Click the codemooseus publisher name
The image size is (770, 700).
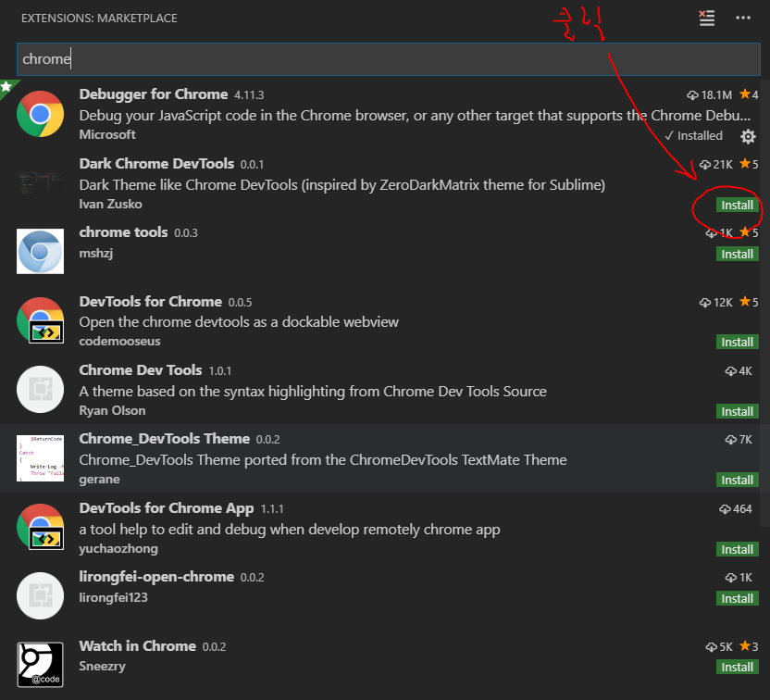[119, 341]
